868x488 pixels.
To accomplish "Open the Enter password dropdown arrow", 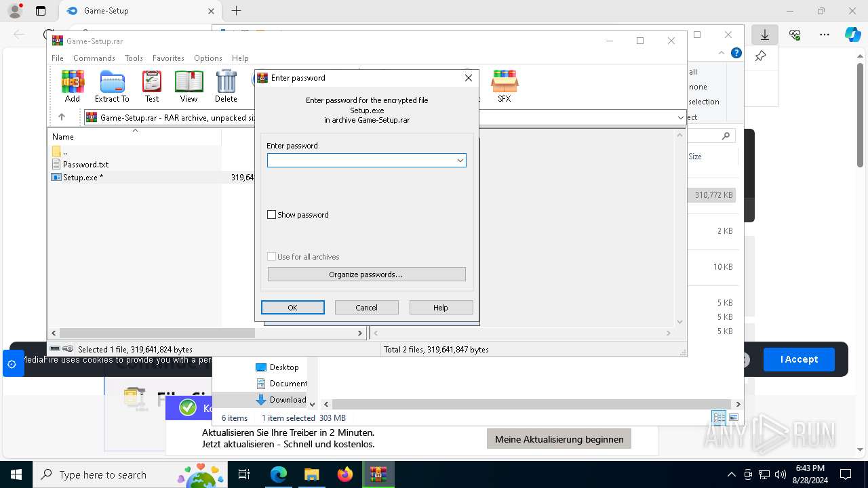I will click(460, 161).
